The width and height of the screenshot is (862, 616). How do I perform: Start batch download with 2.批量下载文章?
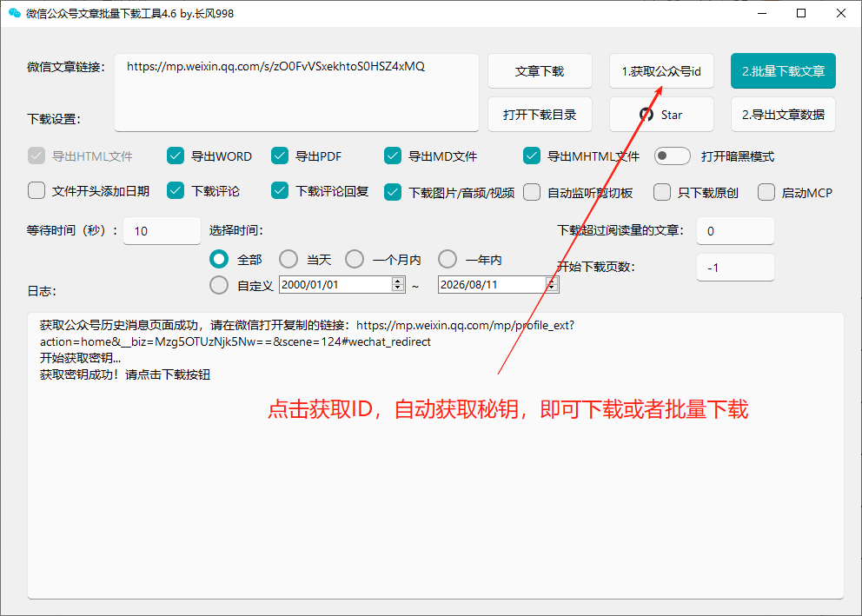(783, 71)
